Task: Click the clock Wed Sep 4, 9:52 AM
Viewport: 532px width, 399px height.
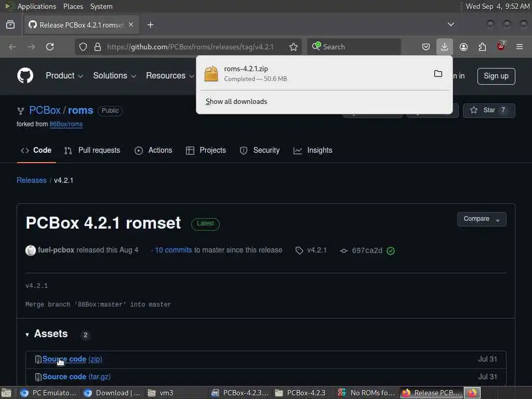Action: click(x=497, y=6)
